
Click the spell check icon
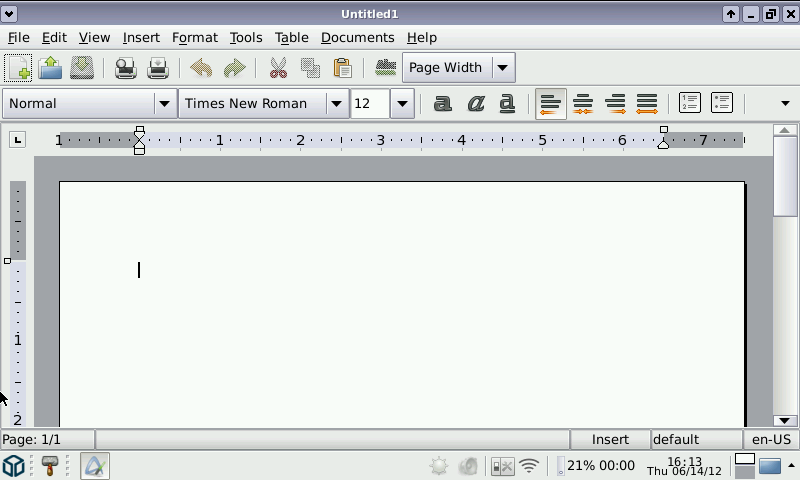385,68
